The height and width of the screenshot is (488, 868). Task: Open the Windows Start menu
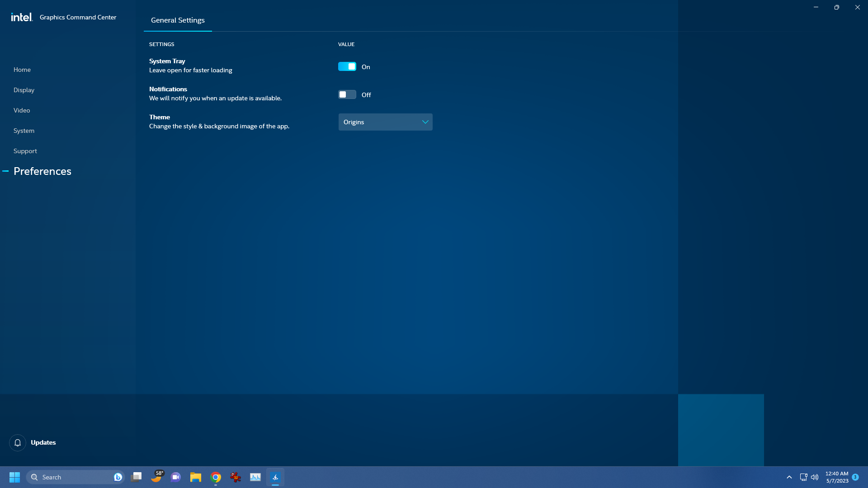(x=14, y=477)
